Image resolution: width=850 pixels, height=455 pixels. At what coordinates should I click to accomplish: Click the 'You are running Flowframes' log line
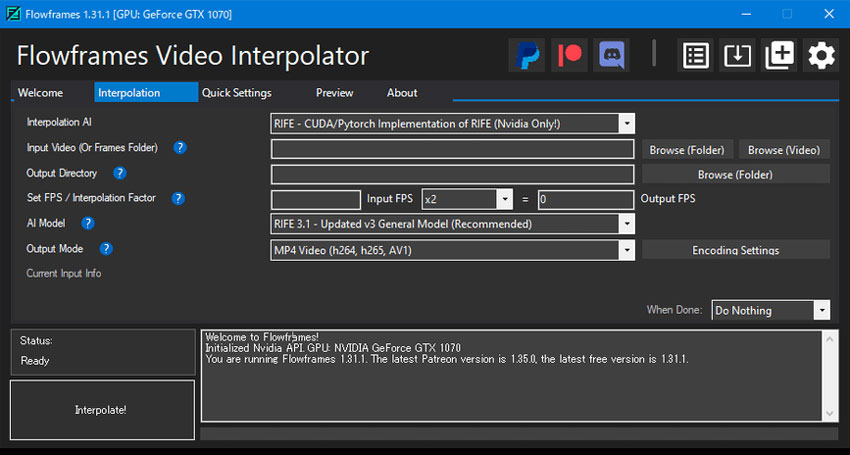pos(447,359)
